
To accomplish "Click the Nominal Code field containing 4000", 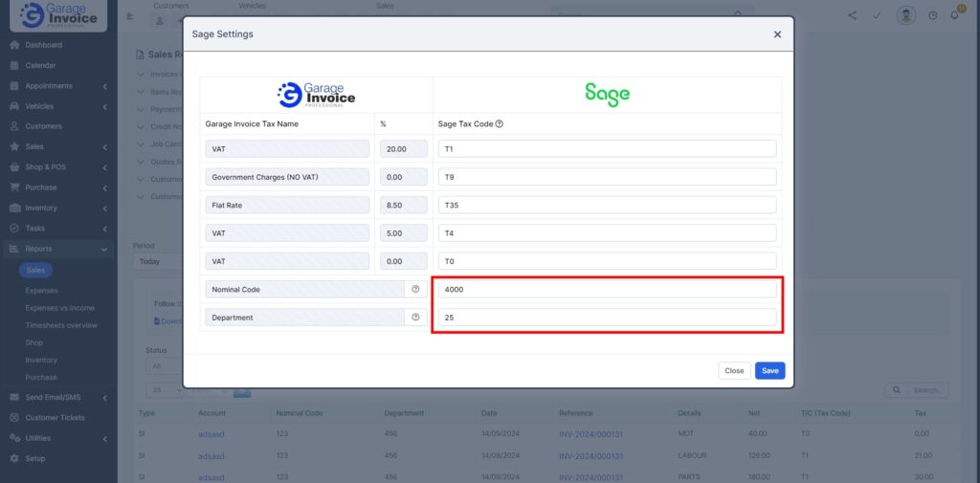I will [607, 289].
